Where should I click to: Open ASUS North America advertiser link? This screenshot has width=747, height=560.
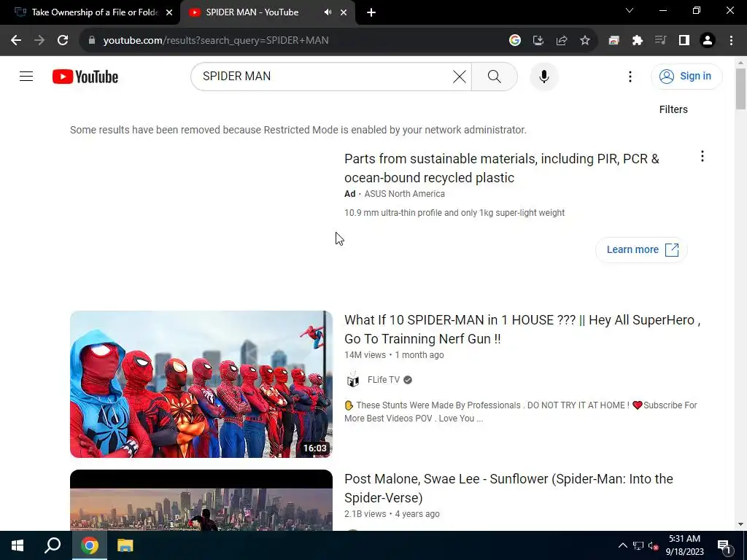coord(404,194)
